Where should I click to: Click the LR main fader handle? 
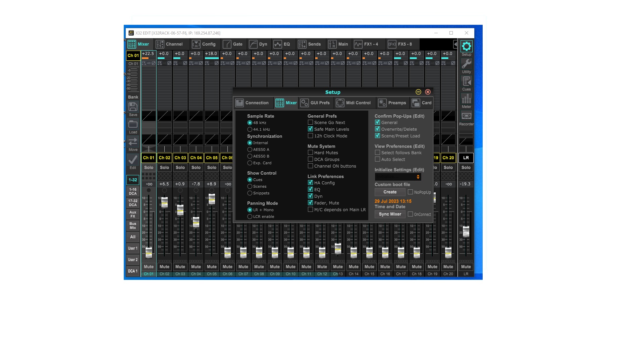click(466, 231)
